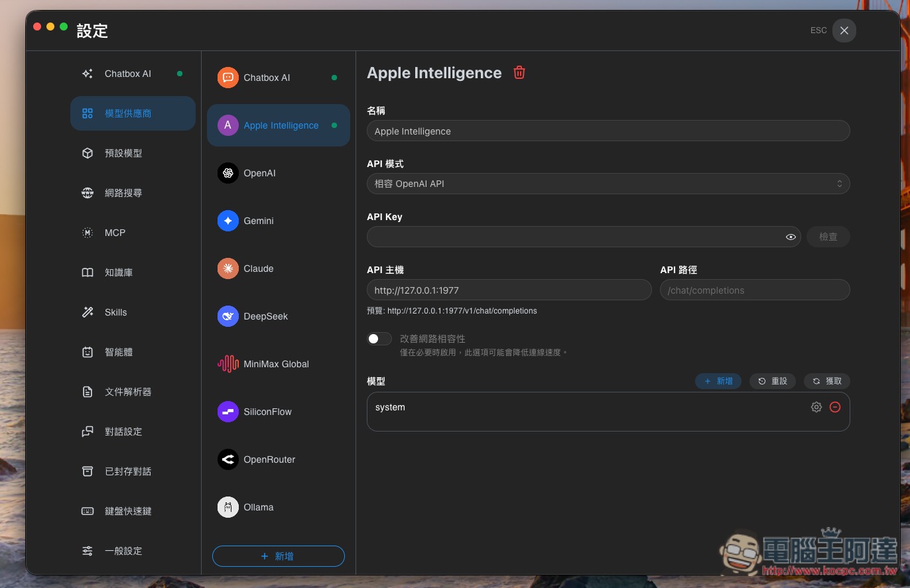This screenshot has height=588, width=910.
Task: Open MCP settings section
Action: [133, 233]
